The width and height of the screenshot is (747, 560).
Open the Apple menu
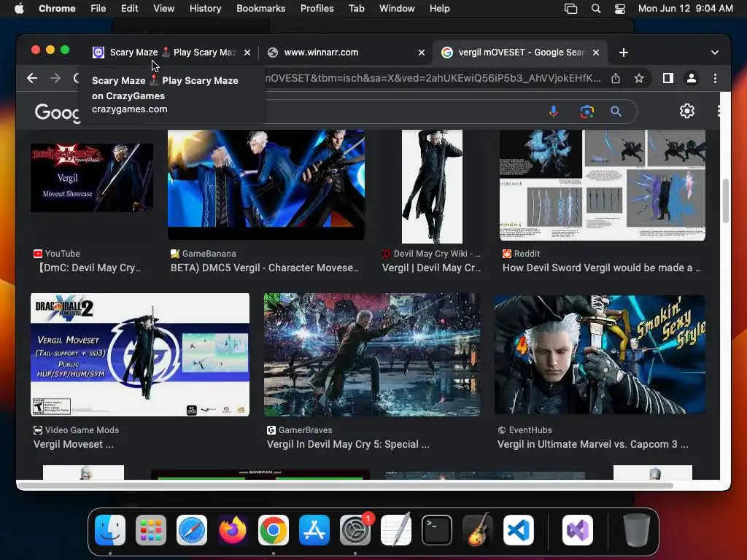pos(19,9)
